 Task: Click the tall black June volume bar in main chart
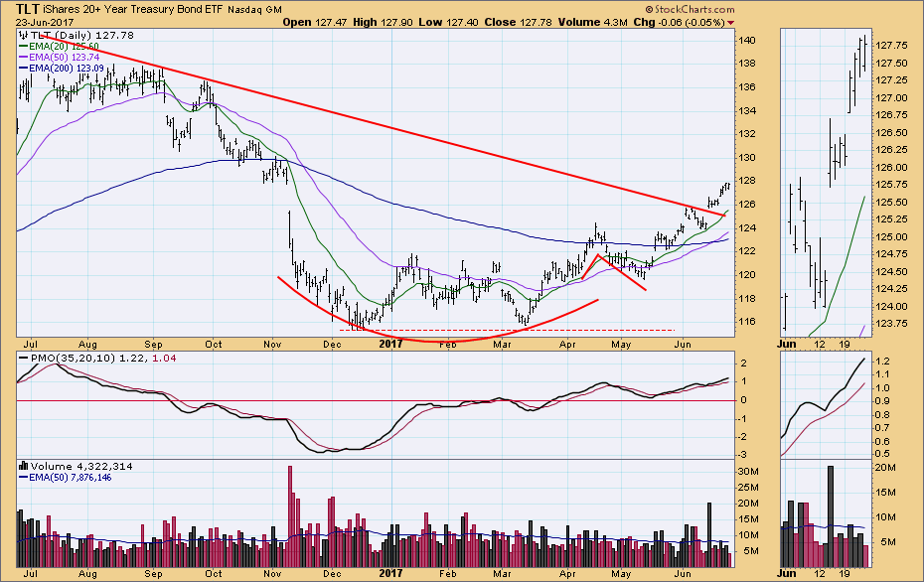(x=709, y=534)
